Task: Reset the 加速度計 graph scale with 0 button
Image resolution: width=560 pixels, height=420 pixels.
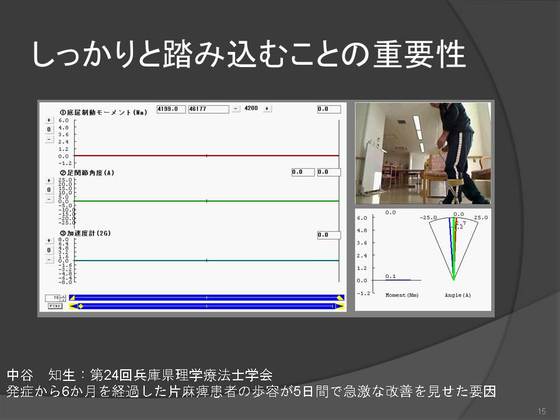Action: click(49, 250)
